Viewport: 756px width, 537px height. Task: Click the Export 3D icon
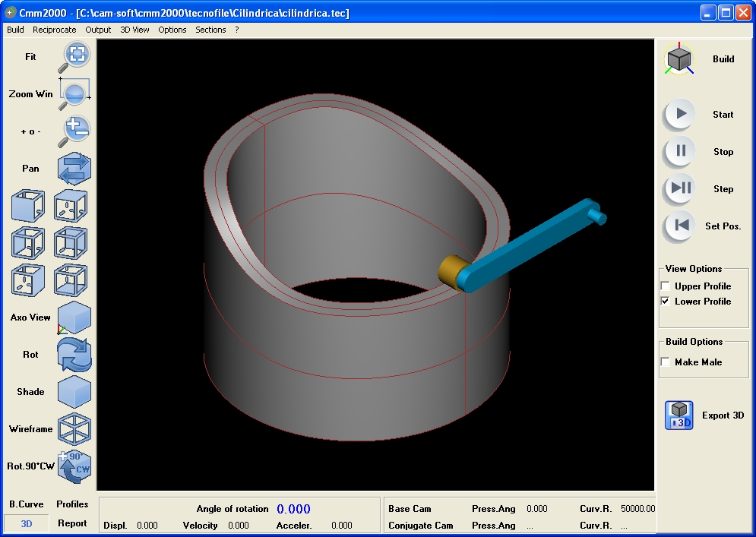coord(679,415)
